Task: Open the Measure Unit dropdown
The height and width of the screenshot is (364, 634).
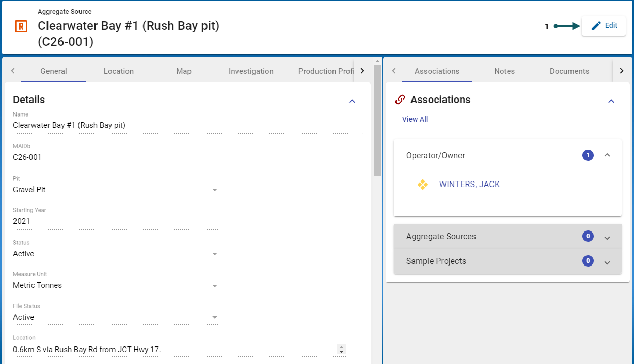Action: click(x=215, y=286)
